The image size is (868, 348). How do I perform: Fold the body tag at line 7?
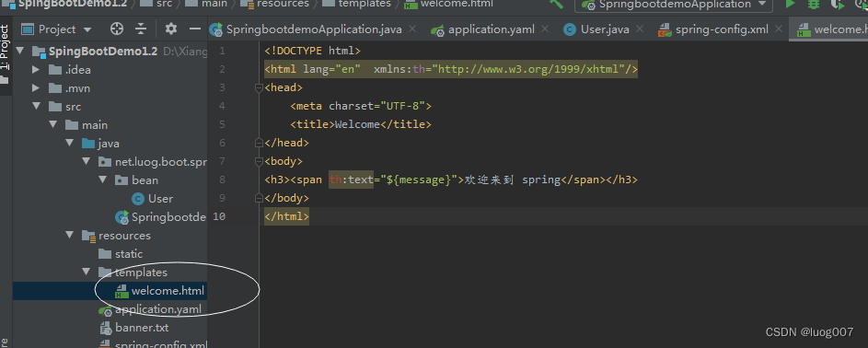coord(258,161)
